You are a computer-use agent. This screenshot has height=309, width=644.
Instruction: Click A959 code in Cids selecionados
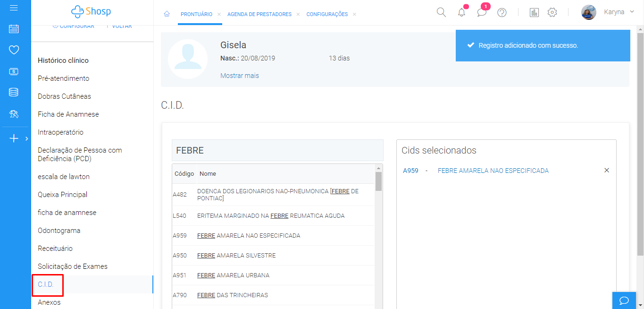(410, 171)
